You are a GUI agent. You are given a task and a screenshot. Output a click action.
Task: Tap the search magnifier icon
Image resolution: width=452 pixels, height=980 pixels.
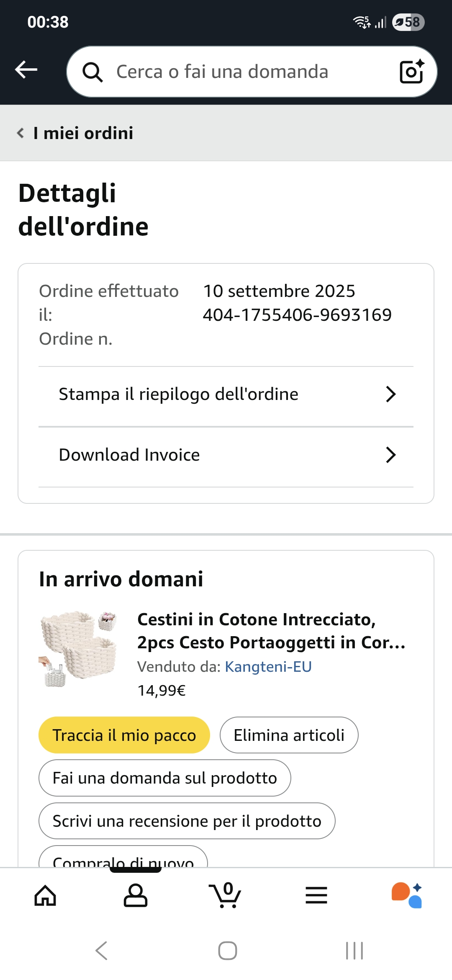coord(92,72)
